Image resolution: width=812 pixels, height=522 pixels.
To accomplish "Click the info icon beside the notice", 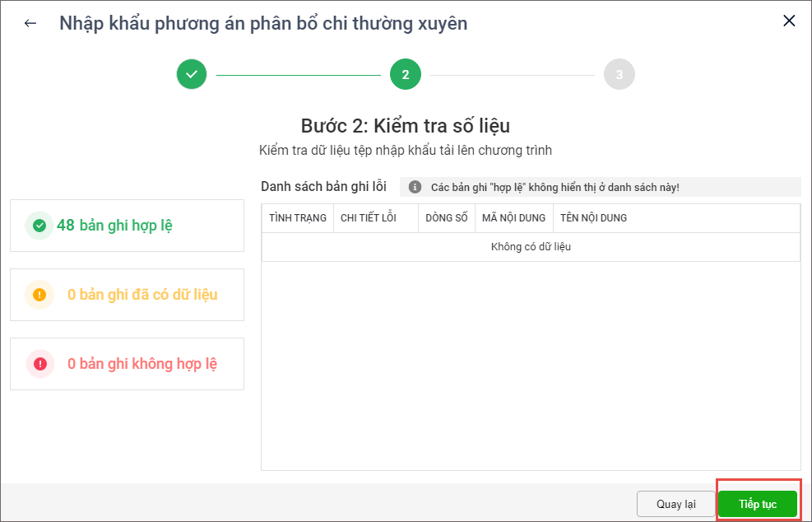I will (415, 187).
